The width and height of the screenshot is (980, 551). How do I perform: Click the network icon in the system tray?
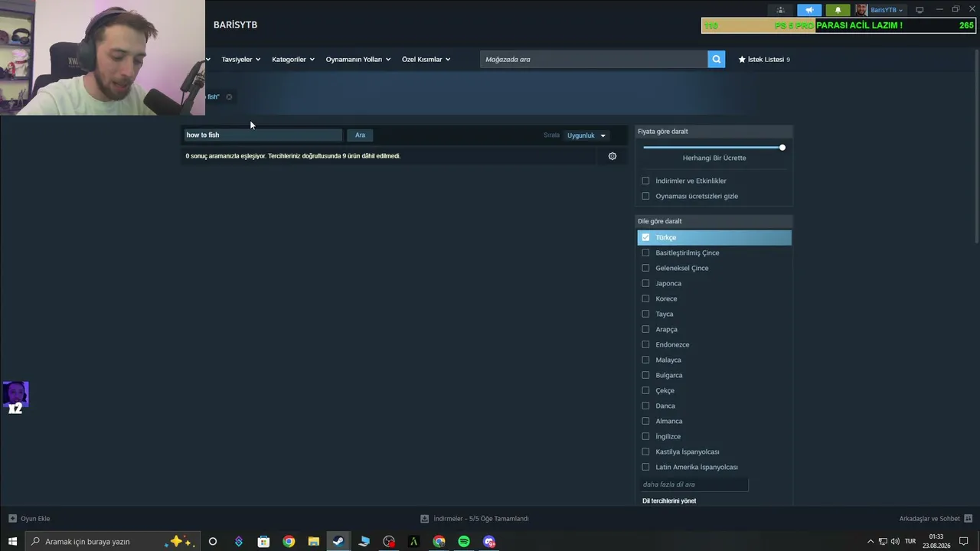(883, 542)
